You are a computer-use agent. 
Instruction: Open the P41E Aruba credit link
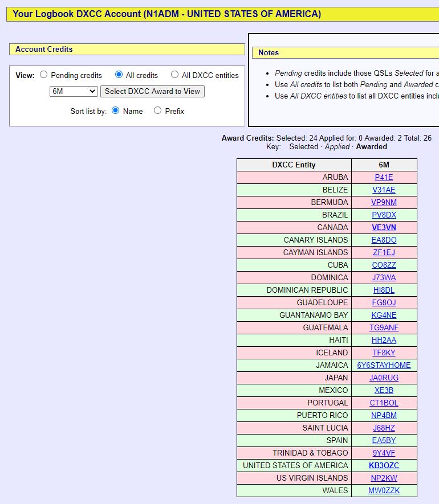pos(384,178)
